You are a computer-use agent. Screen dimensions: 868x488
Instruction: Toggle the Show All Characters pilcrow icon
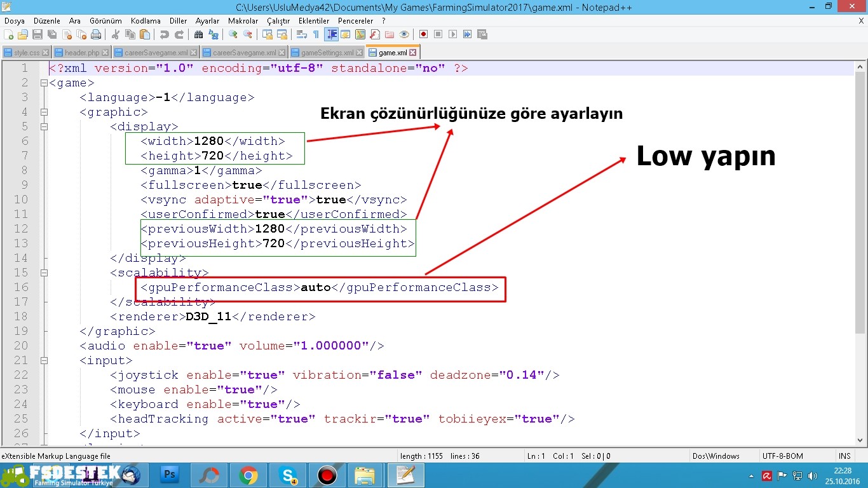click(x=316, y=34)
